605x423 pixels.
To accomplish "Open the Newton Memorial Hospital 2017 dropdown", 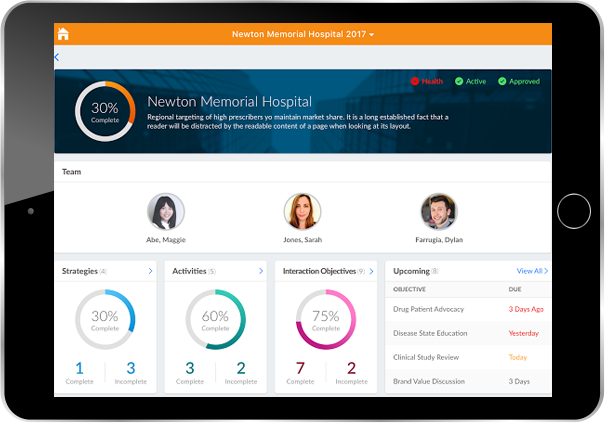I will point(303,34).
